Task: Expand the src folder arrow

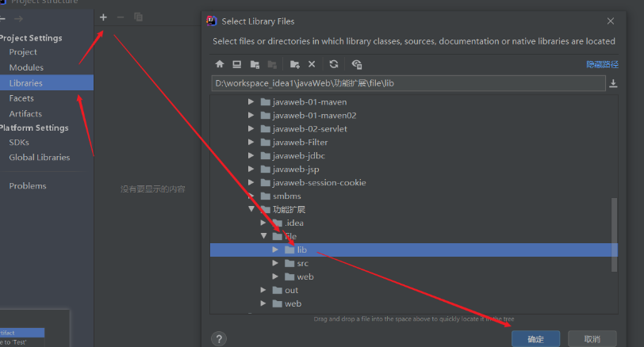Action: (274, 263)
